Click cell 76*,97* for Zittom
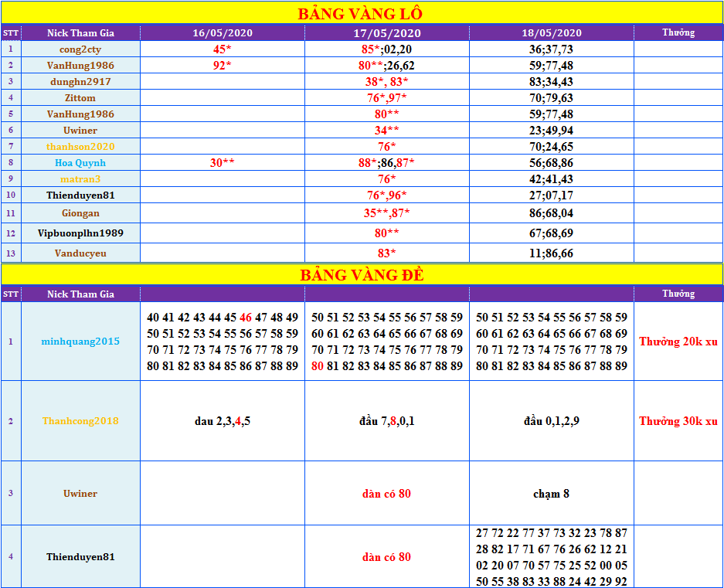 386,97
